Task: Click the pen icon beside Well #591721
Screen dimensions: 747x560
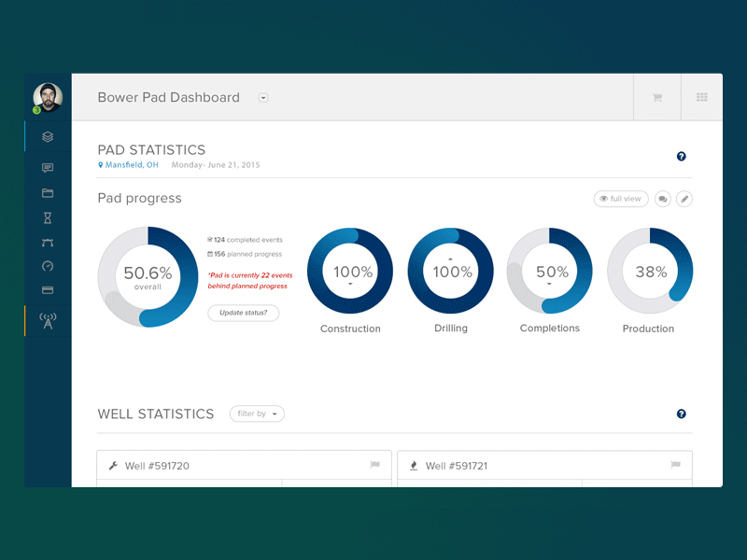Action: coord(414,466)
